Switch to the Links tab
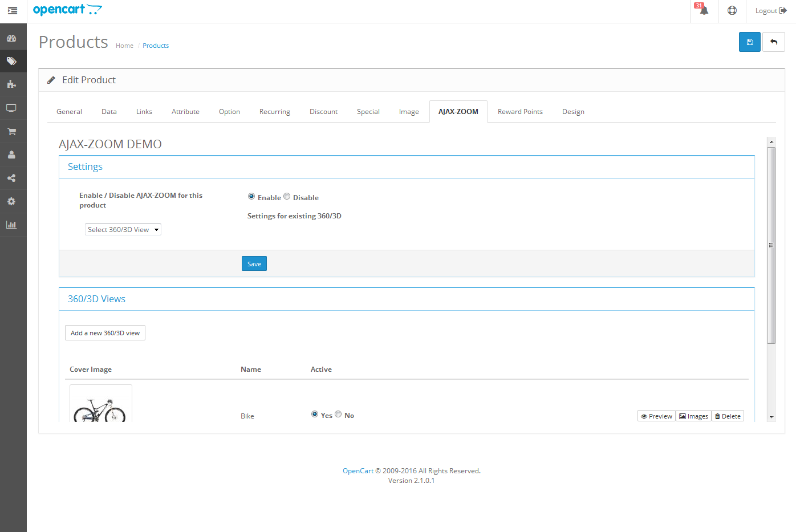The height and width of the screenshot is (532, 796). click(x=144, y=112)
